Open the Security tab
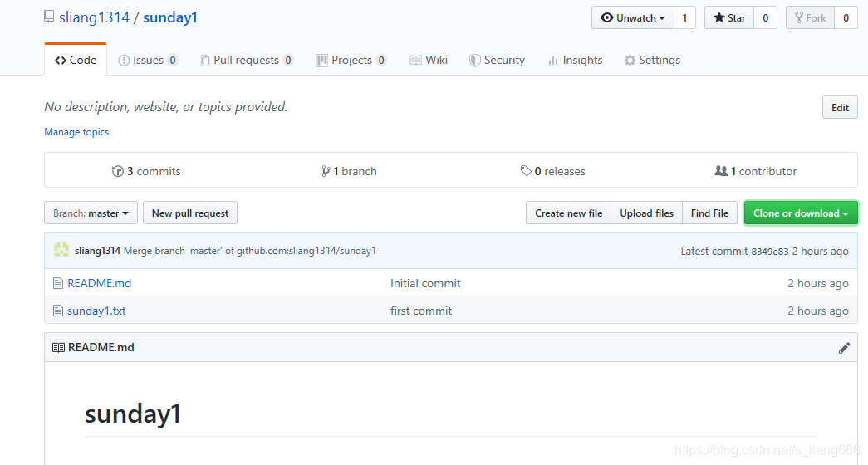Screen dimensions: 868x465 (497, 60)
